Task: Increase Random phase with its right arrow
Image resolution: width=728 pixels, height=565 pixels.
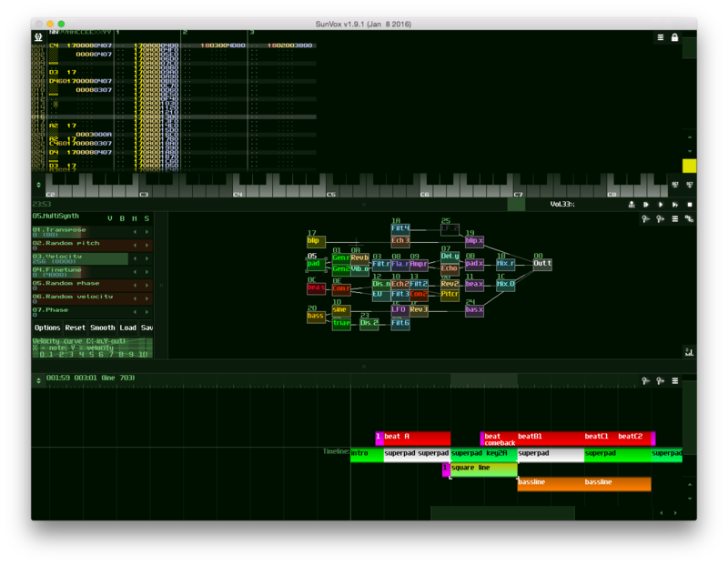Action: pyautogui.click(x=147, y=285)
